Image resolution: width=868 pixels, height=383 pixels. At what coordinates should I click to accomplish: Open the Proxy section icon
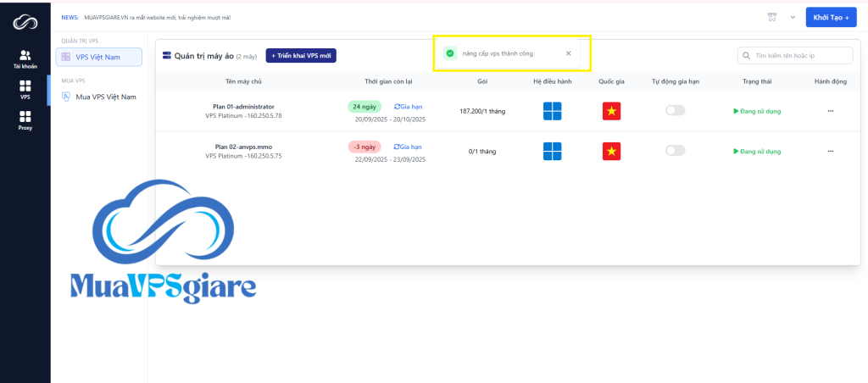[x=25, y=119]
